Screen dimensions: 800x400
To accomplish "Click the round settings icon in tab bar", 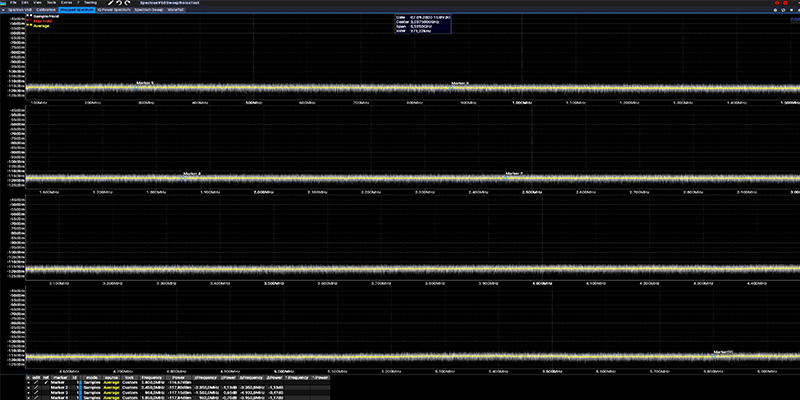I will [776, 10].
